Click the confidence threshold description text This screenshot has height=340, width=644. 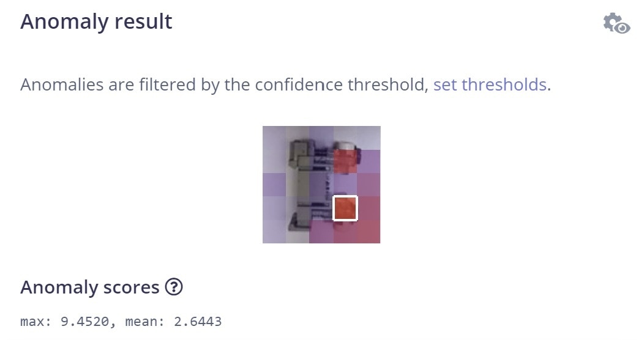coord(224,84)
